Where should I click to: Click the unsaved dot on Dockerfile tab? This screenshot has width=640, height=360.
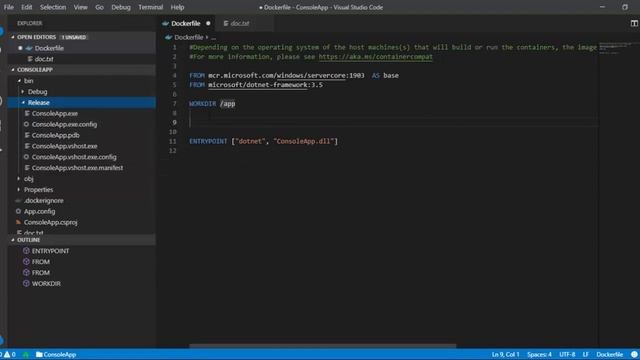[x=208, y=23]
